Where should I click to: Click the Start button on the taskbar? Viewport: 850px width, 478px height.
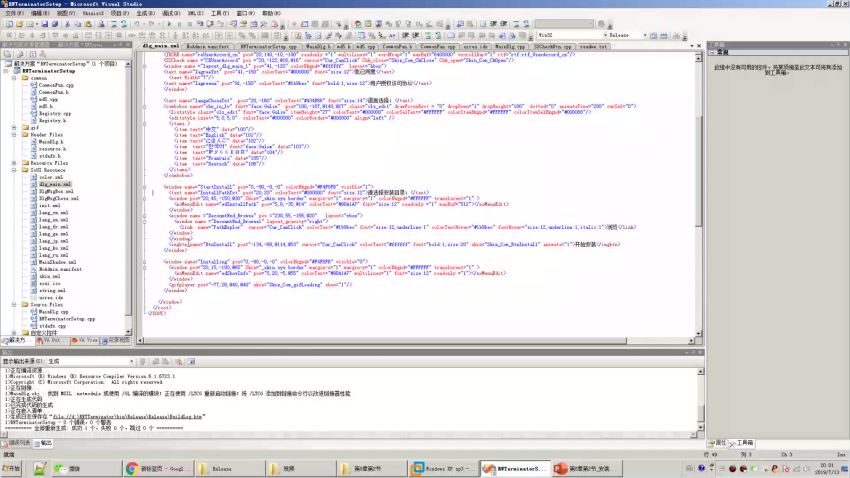(x=11, y=468)
